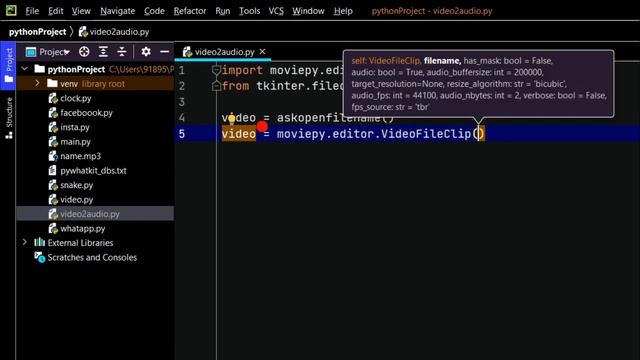Click highlighted 'video' variable on line 5
The height and width of the screenshot is (360, 640).
pos(239,134)
